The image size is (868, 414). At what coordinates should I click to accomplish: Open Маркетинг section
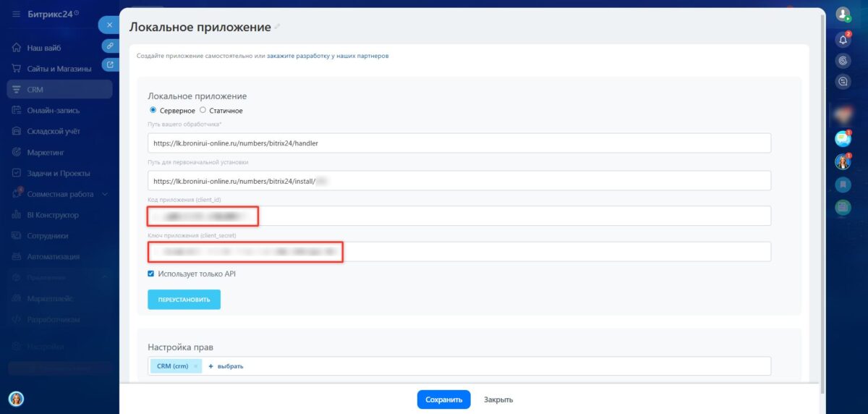(x=46, y=153)
